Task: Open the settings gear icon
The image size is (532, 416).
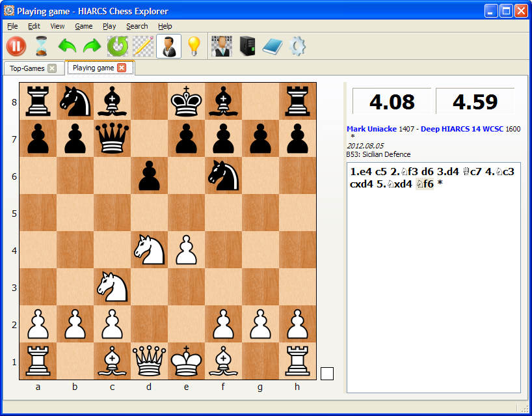Action: tap(297, 46)
